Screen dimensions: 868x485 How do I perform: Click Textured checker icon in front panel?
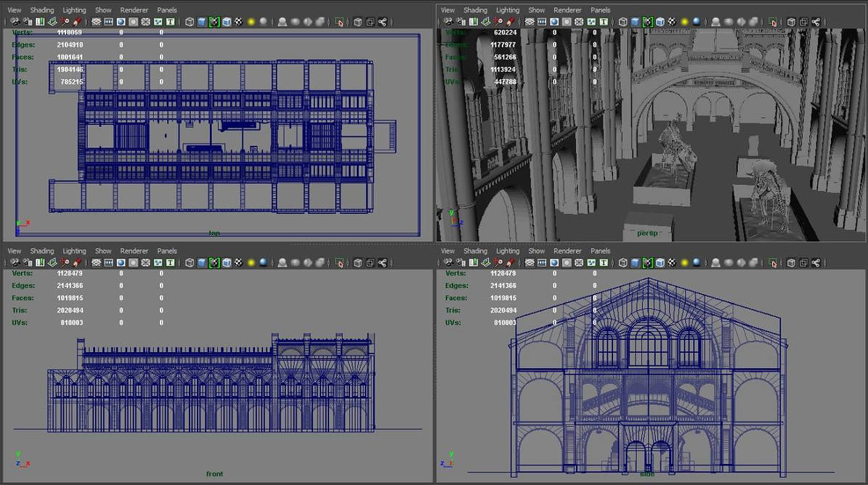pos(238,263)
